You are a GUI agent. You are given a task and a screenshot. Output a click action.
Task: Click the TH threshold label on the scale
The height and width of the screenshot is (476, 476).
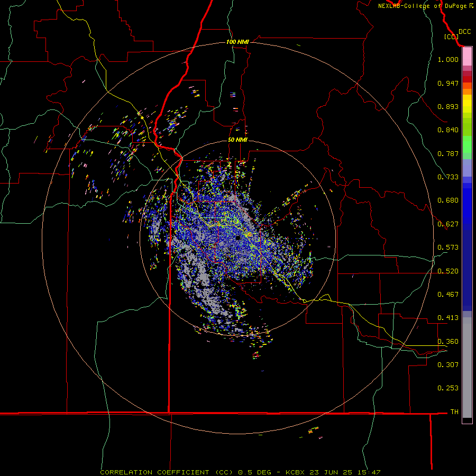454,412
